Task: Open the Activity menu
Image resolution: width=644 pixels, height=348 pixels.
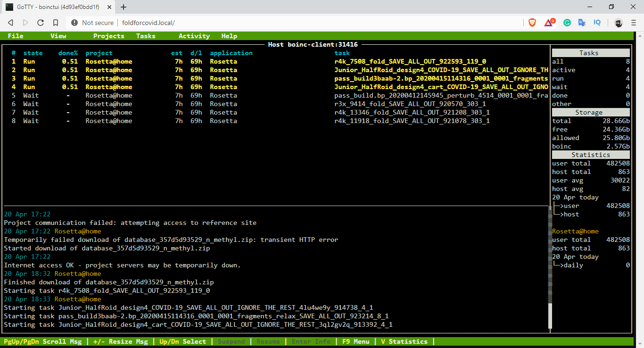Action: coord(194,36)
